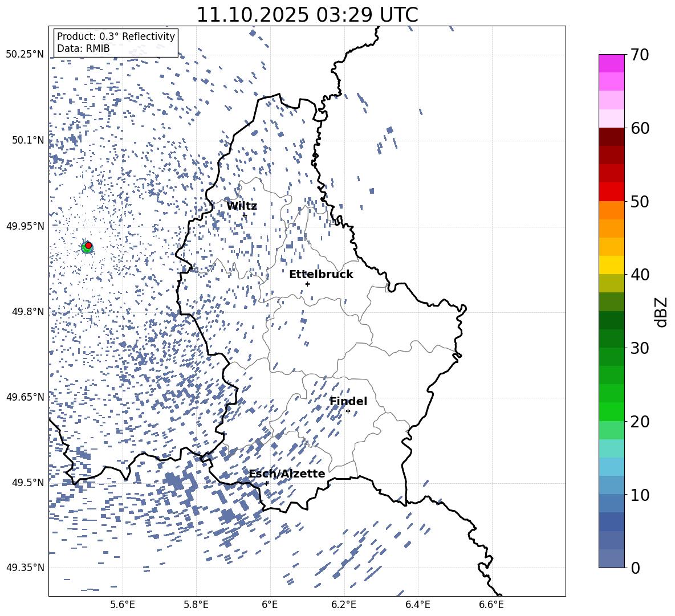
Task: Click the 6°E longitude label
Action: pyautogui.click(x=270, y=605)
